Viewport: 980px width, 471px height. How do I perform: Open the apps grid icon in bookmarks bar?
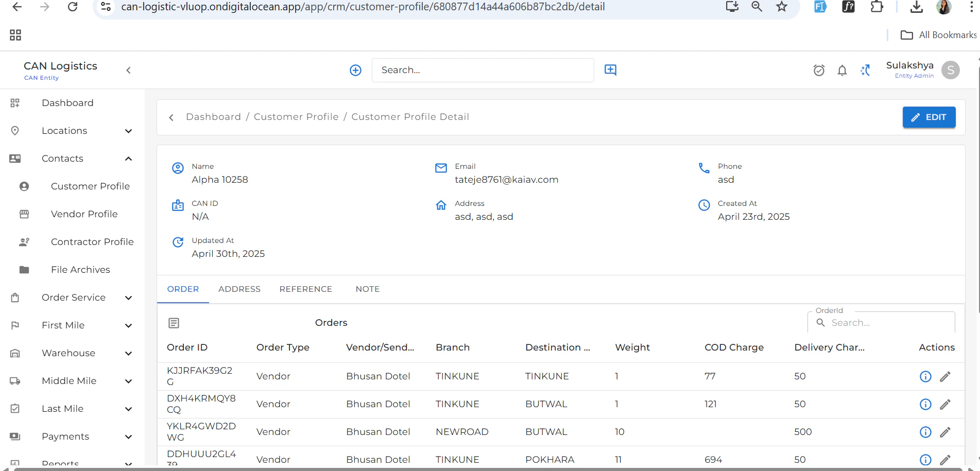(x=15, y=35)
